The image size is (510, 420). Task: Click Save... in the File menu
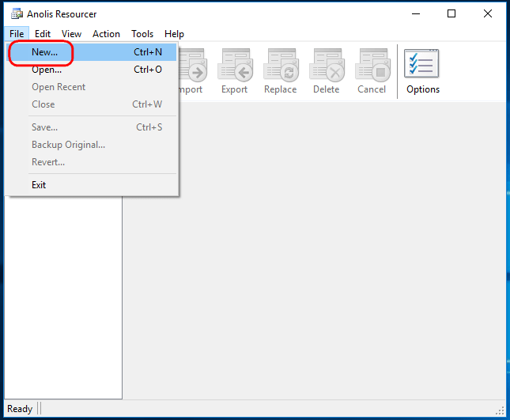click(x=92, y=127)
